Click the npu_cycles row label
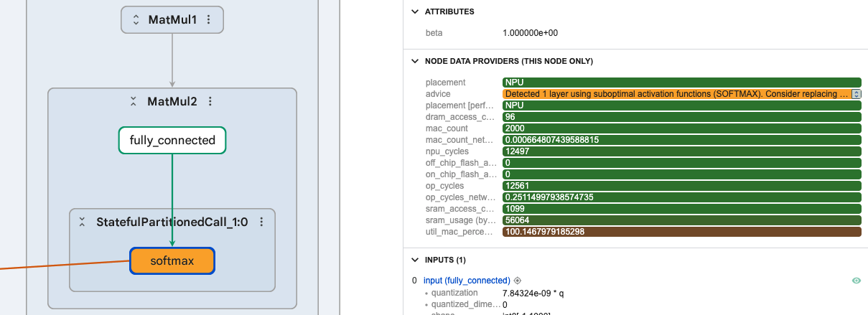This screenshot has height=315, width=868. pyautogui.click(x=447, y=151)
